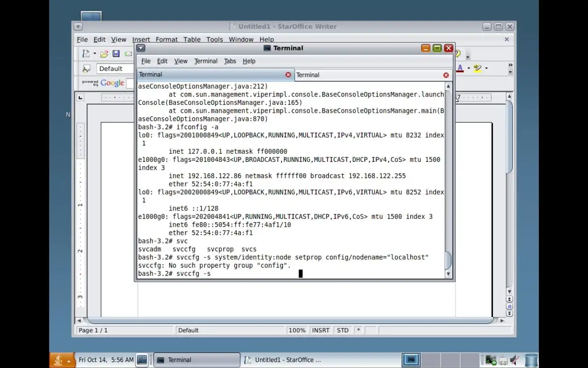Screen dimensions: 588x368
Task: Click the date and time clock on panel
Action: 106,360
